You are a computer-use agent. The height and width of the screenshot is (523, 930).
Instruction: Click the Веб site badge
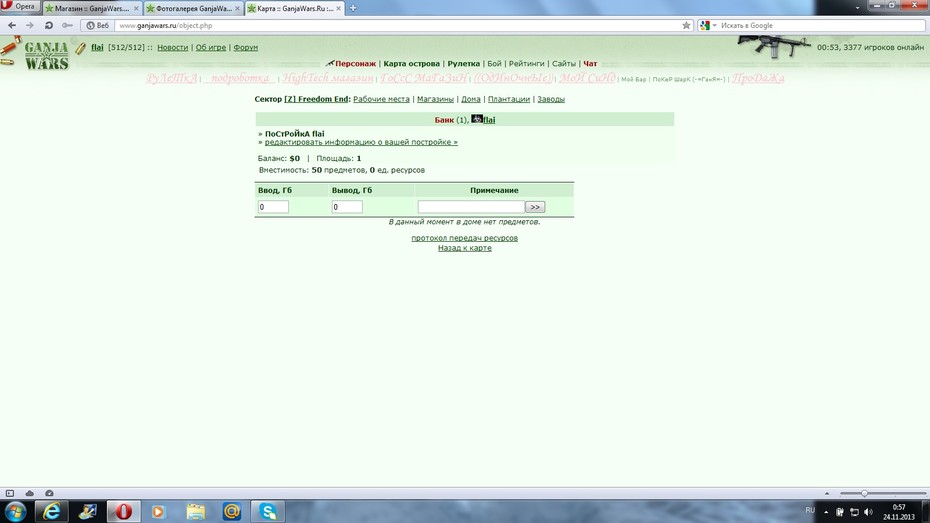(98, 25)
